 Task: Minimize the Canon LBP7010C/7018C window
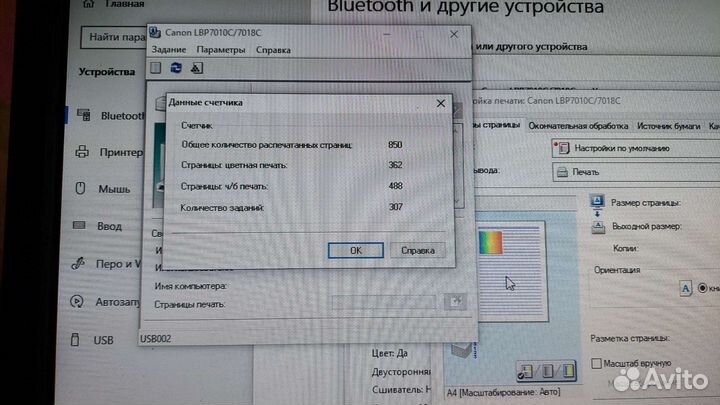click(x=387, y=34)
